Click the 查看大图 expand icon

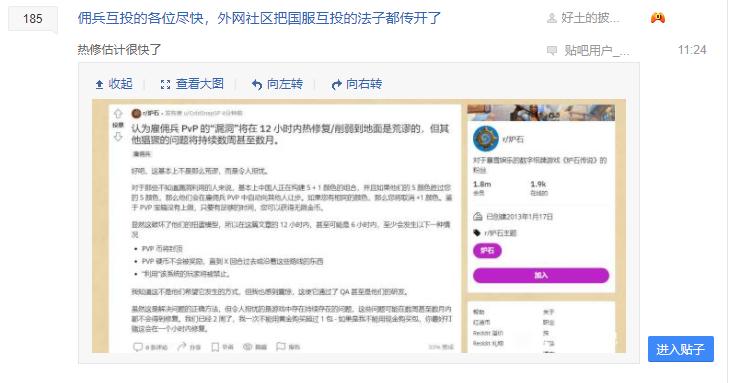(165, 84)
